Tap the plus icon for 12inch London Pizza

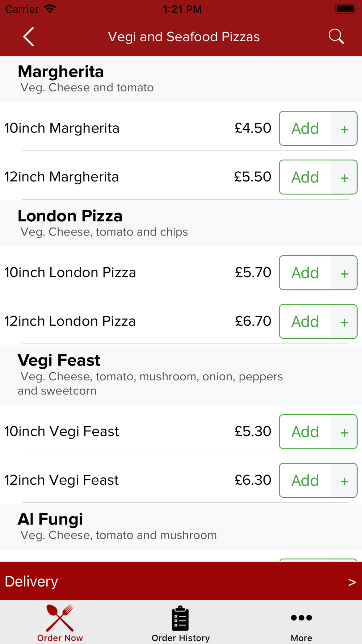[344, 322]
